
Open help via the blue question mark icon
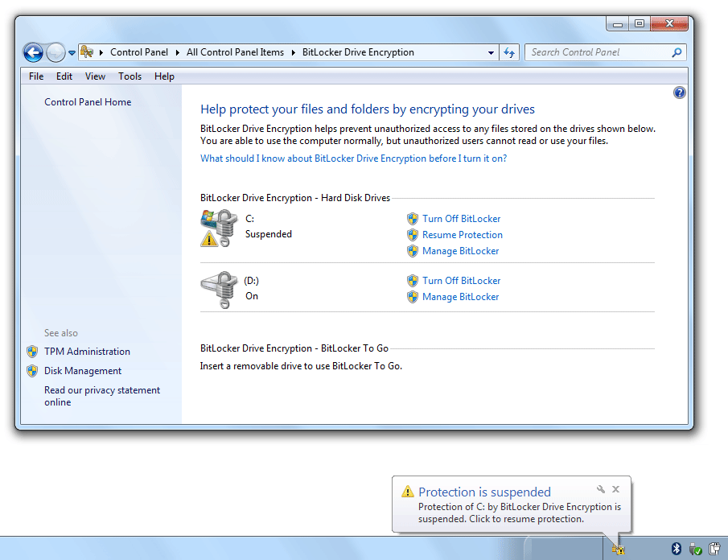pyautogui.click(x=679, y=93)
